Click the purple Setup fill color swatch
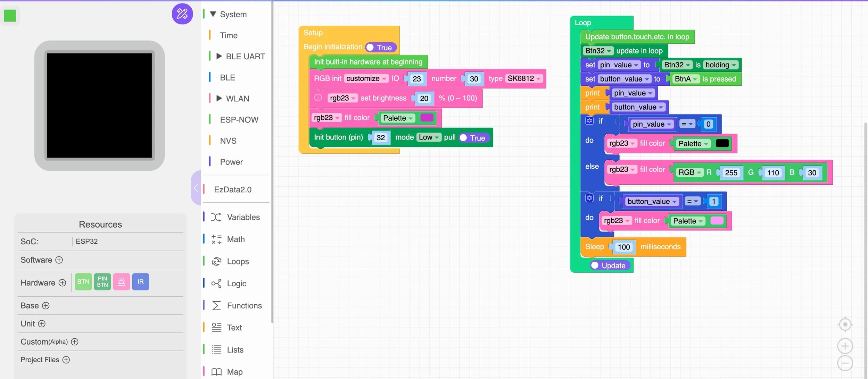868x379 pixels. click(x=427, y=118)
